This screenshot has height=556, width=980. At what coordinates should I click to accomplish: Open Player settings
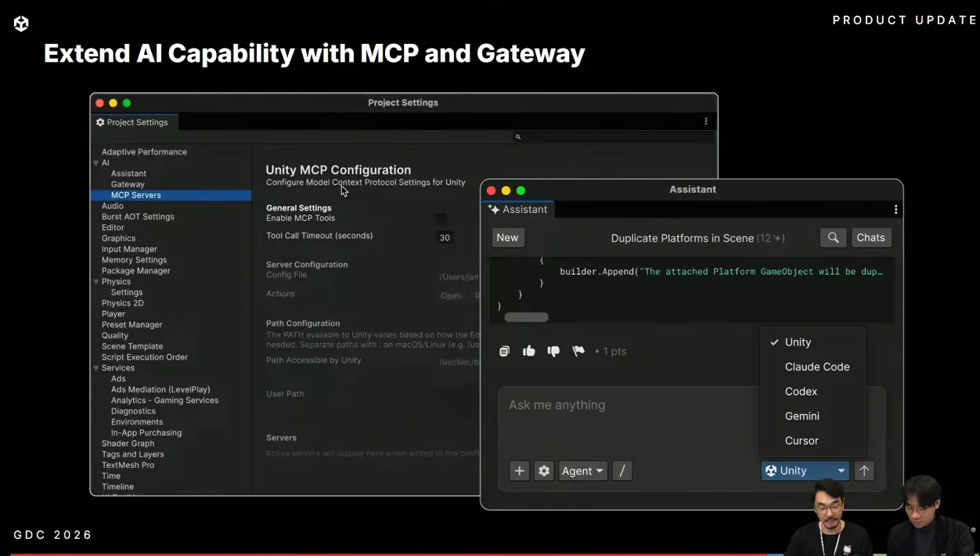tap(113, 314)
